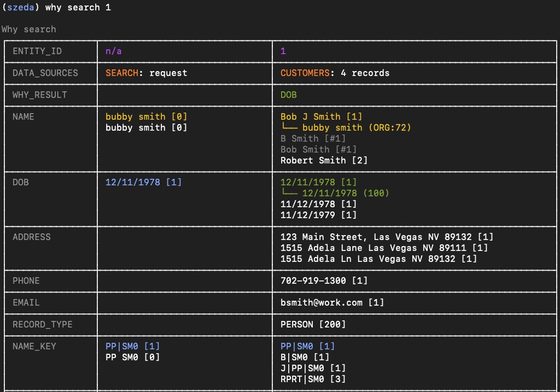The height and width of the screenshot is (392, 560).
Task: Select the child match 'bubby smith (ORG:72)'
Action: coord(356,128)
